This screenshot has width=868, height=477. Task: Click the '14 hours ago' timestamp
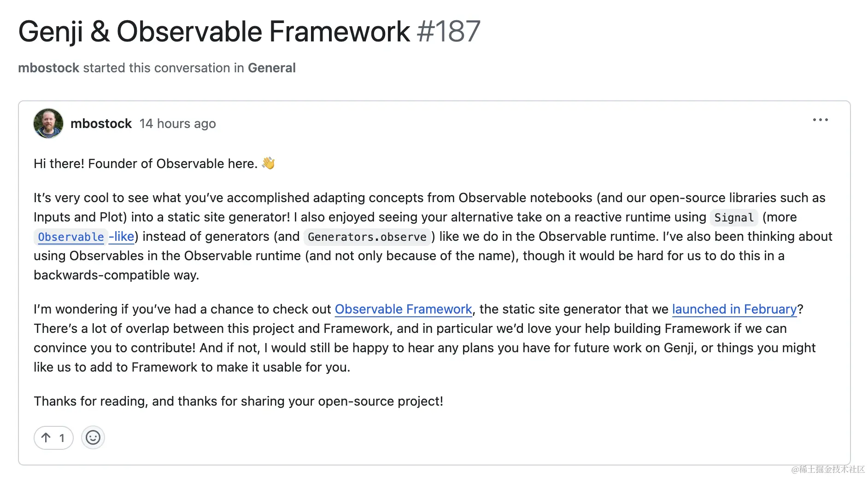tap(177, 123)
